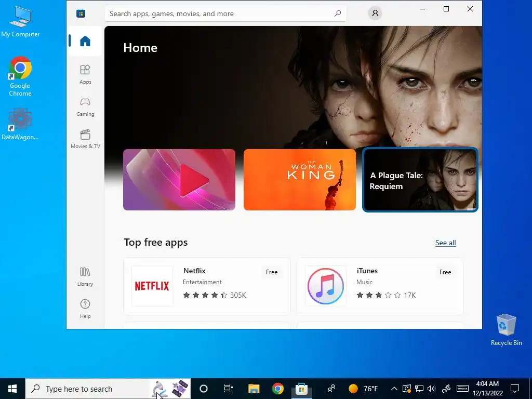The width and height of the screenshot is (532, 399).
Task: Click the Netflix Entertainment category text
Action: pos(202,282)
